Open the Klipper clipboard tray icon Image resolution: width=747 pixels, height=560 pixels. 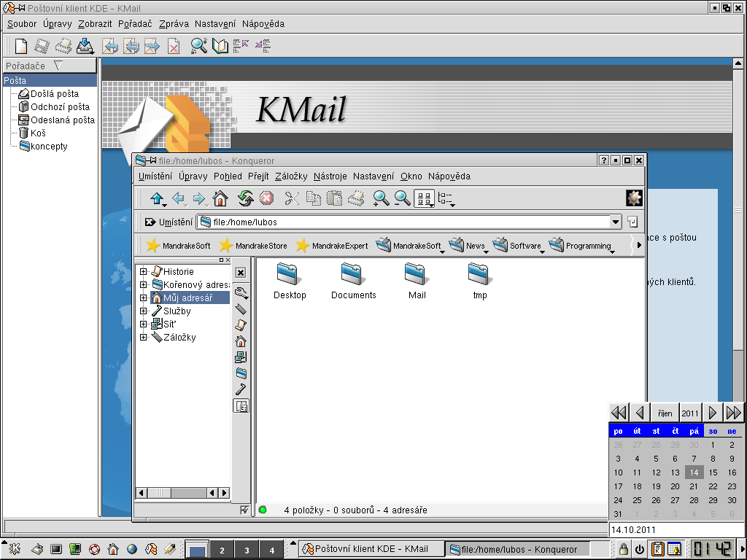click(658, 549)
